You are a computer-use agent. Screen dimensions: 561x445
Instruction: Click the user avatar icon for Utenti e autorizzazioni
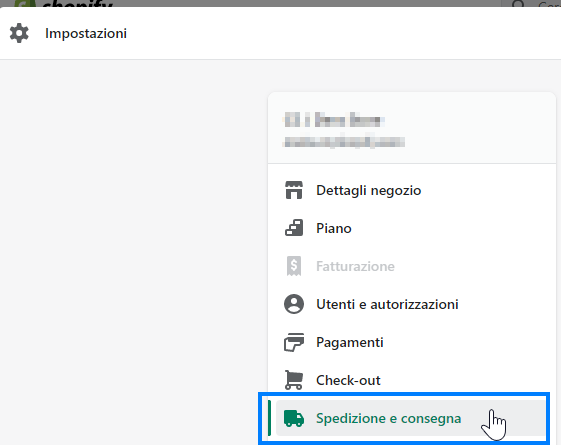(294, 304)
